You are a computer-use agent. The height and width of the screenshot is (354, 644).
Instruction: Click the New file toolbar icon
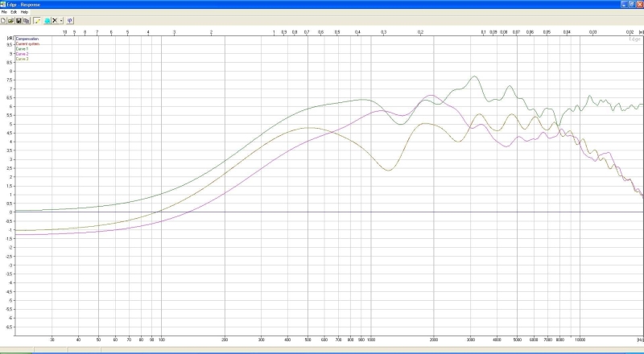3,20
